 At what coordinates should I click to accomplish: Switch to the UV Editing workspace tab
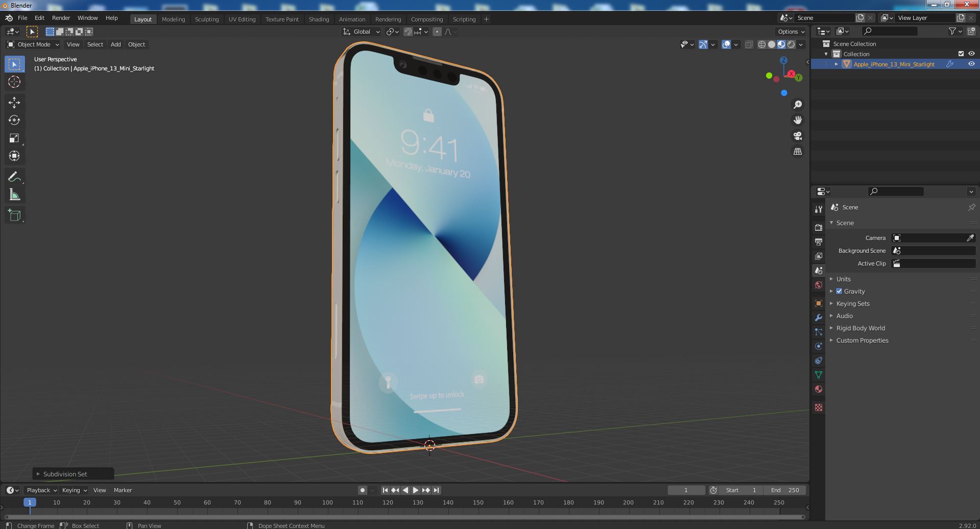tap(242, 19)
